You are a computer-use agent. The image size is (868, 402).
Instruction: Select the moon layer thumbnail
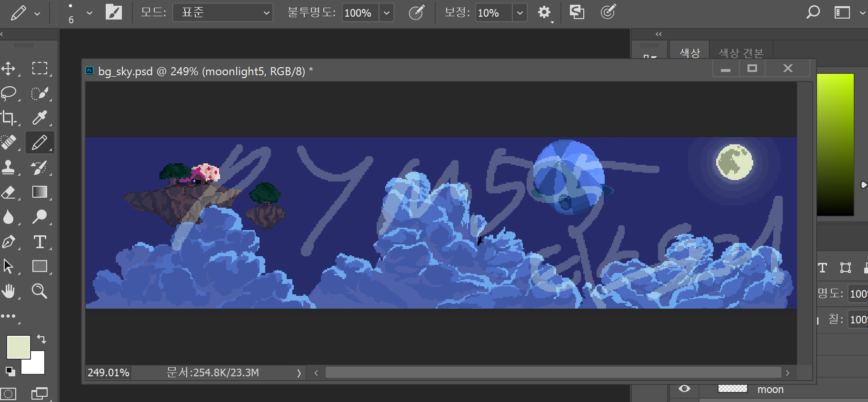[x=732, y=389]
